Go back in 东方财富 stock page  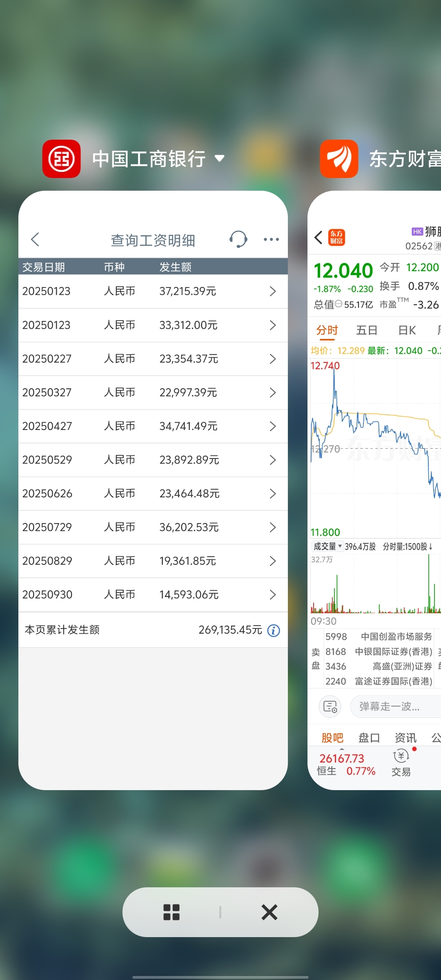tap(318, 237)
